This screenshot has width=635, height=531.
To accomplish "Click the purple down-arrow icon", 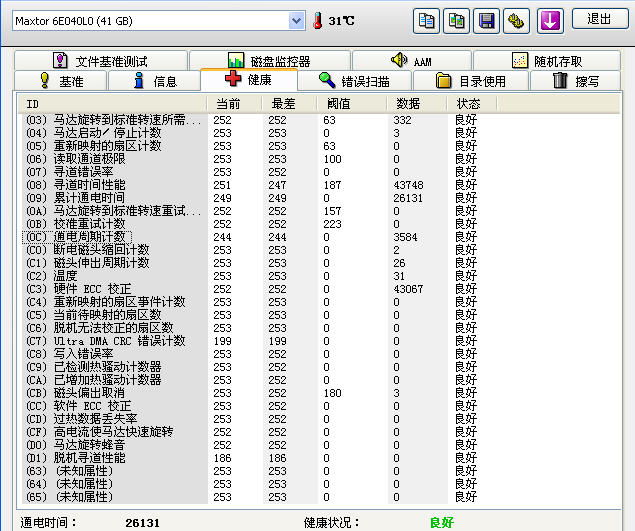I will 550,20.
